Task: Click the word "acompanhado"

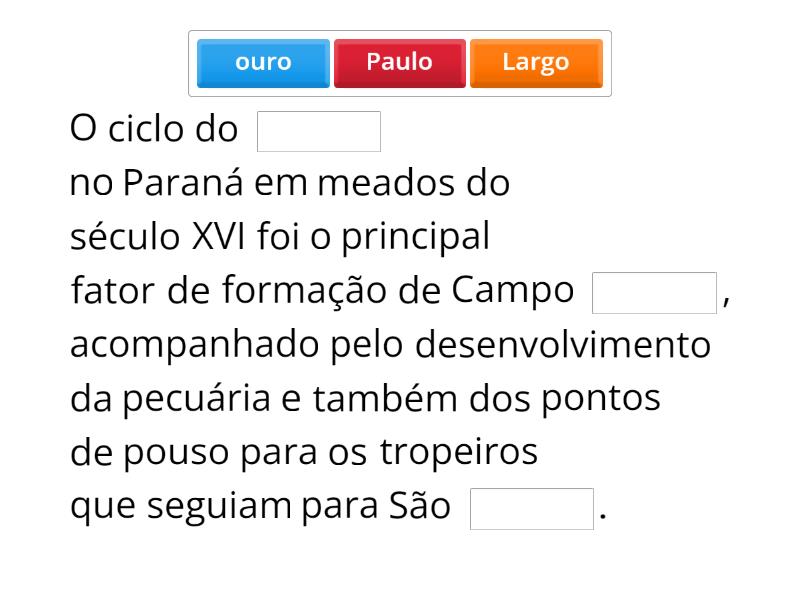Action: [x=195, y=345]
